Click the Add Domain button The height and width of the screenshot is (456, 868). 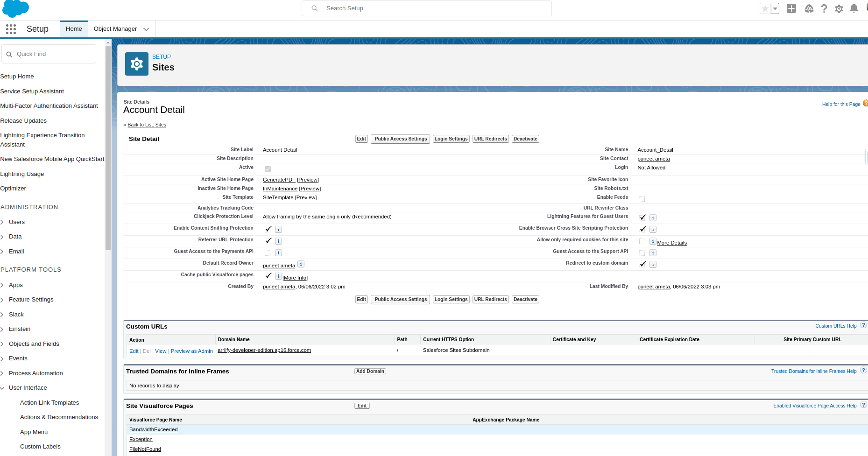pyautogui.click(x=370, y=371)
